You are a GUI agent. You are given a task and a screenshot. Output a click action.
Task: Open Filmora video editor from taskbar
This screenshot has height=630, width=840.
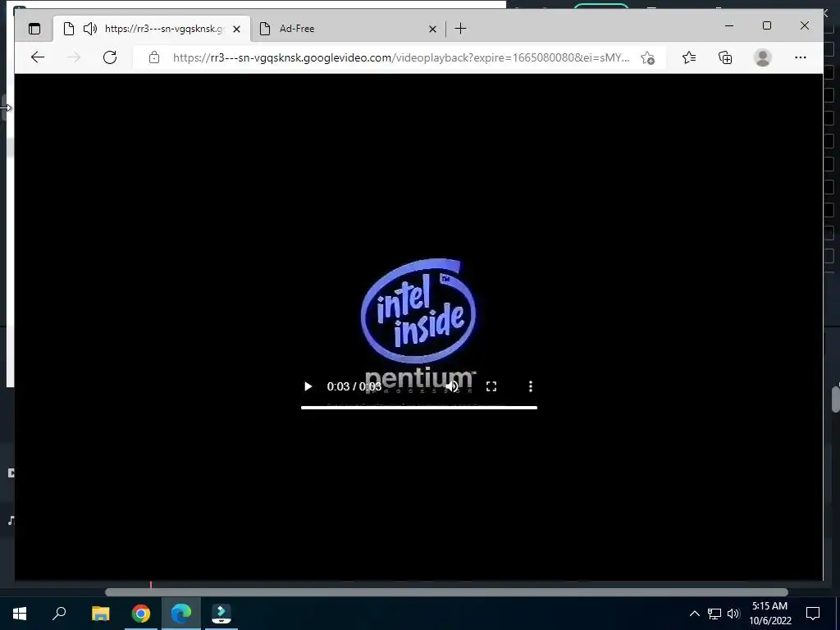pos(221,614)
